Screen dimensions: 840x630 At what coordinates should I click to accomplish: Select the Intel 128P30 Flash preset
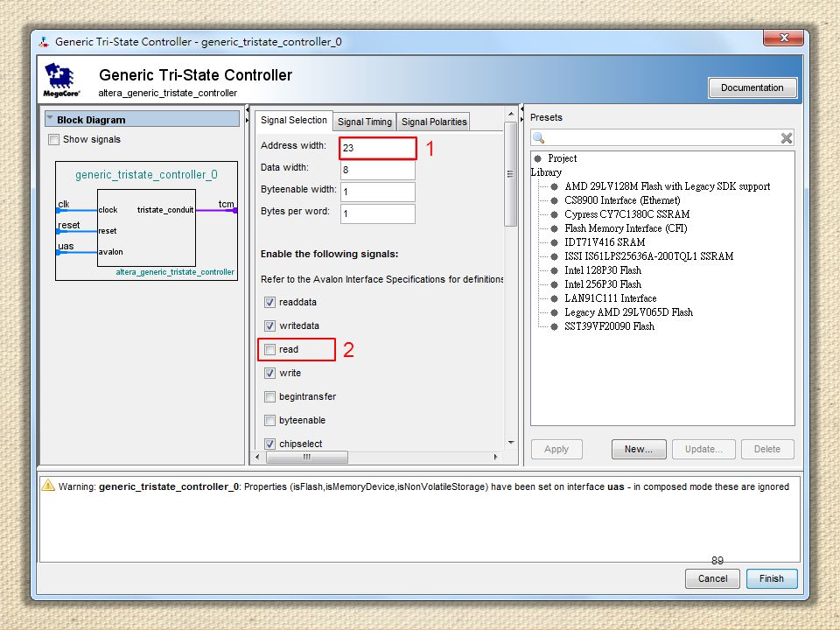click(603, 270)
